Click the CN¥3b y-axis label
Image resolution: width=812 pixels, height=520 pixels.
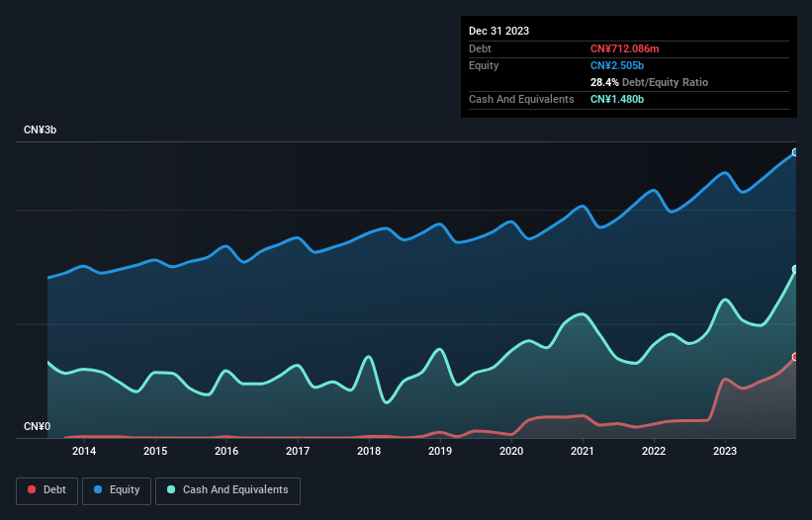40,130
